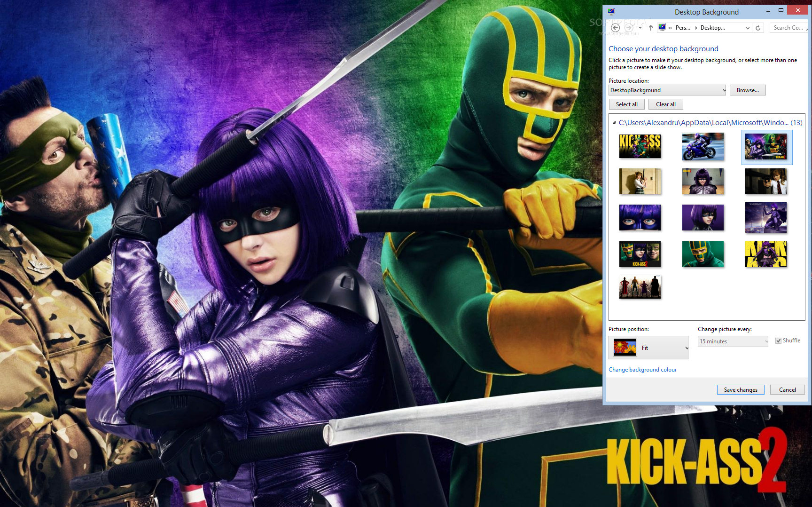Click Save changes button
This screenshot has width=812, height=507.
741,390
